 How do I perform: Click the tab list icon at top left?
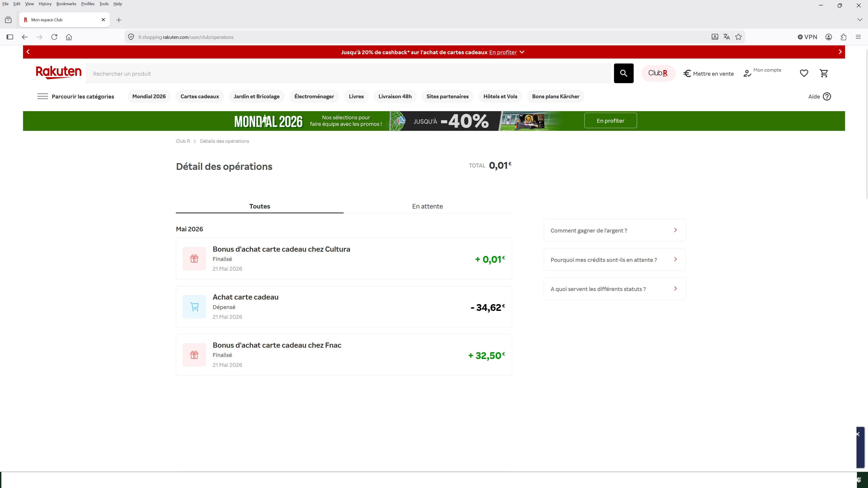8,20
